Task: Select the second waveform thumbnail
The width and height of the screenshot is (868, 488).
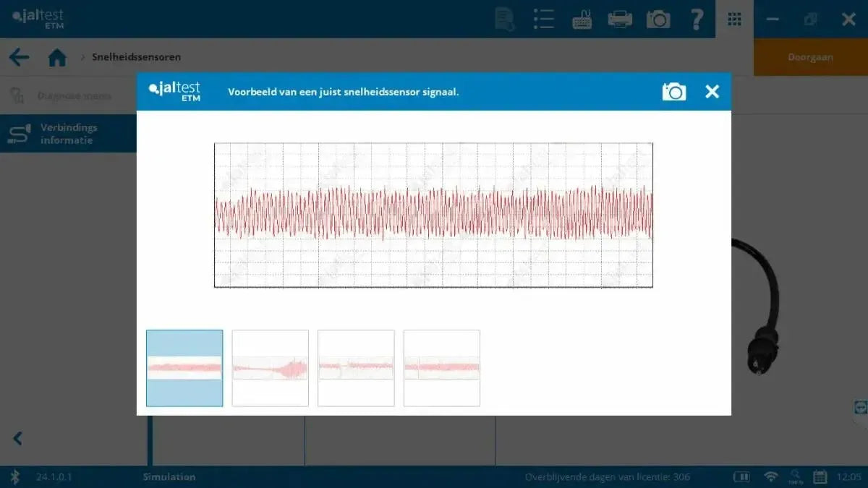Action: tap(270, 367)
